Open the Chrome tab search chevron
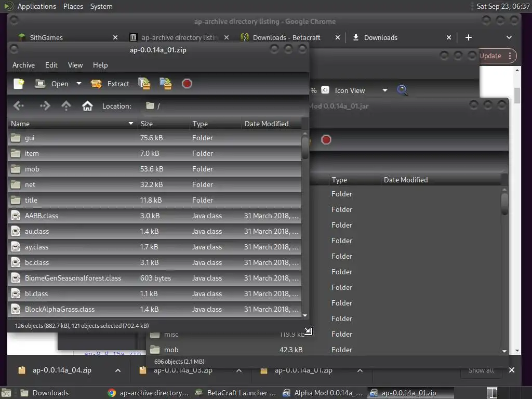Screen dimensions: 532x399 509,37
